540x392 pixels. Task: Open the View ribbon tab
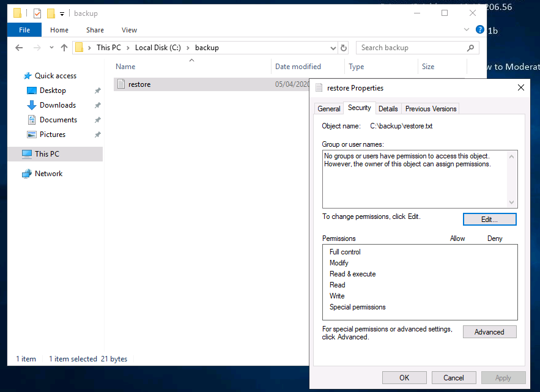coord(129,29)
